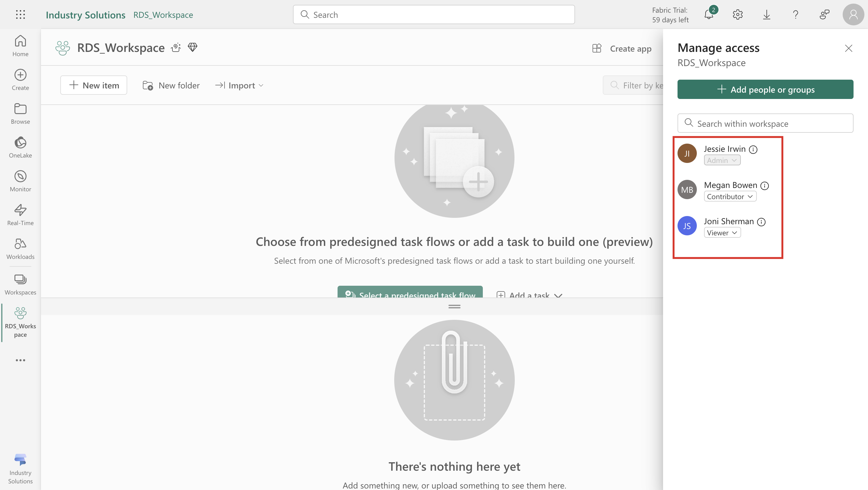Click the New item button
This screenshot has height=490, width=868.
click(x=94, y=85)
